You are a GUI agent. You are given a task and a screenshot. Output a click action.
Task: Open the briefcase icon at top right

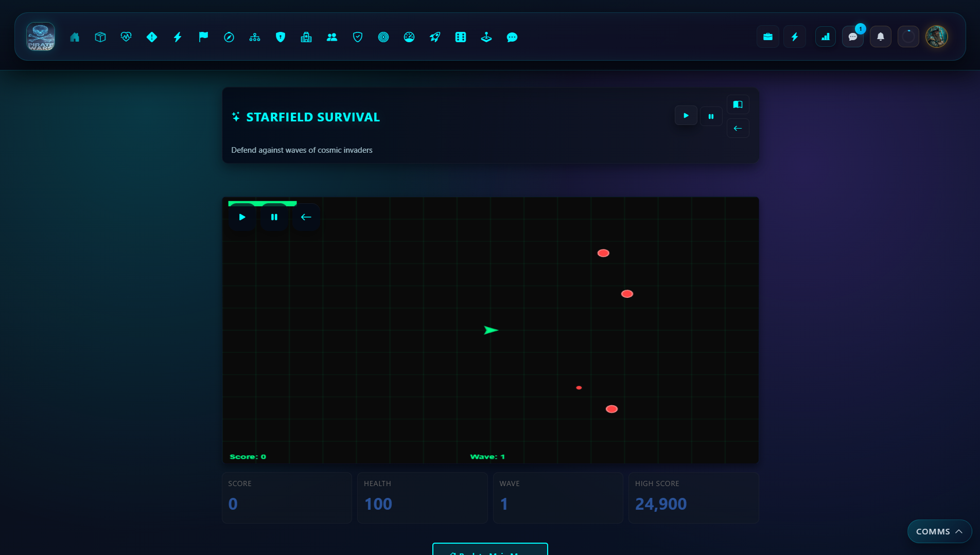tap(767, 37)
